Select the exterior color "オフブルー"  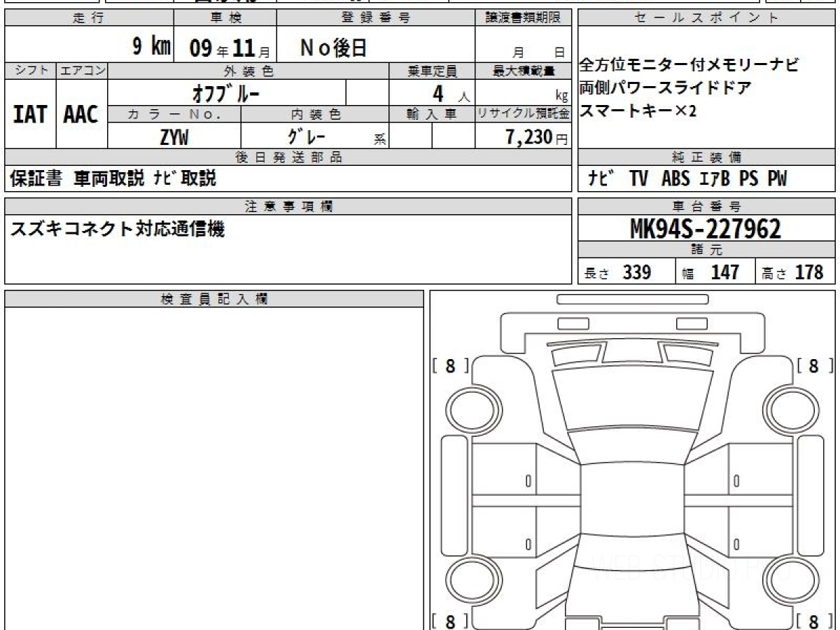click(x=226, y=93)
